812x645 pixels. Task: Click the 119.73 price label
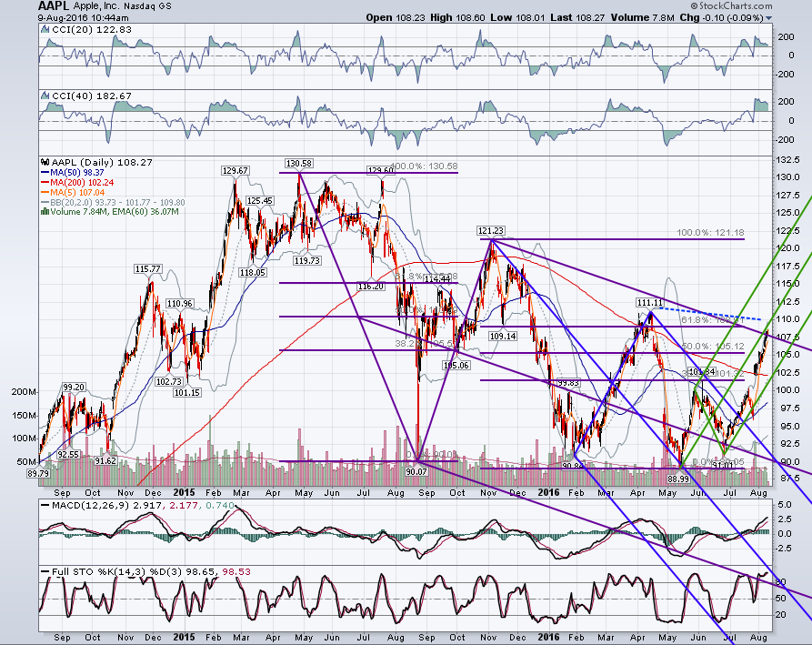coord(306,260)
